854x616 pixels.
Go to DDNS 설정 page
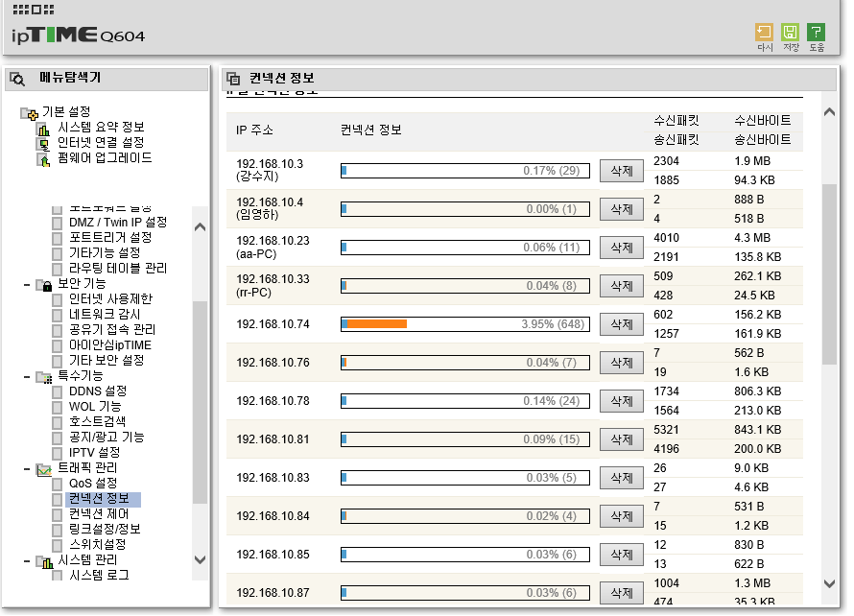pyautogui.click(x=98, y=391)
